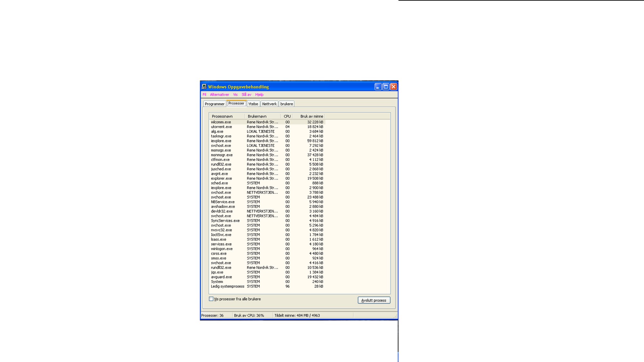Image resolution: width=644 pixels, height=362 pixels.
Task: Switch to the Programmer tab
Action: [x=214, y=104]
